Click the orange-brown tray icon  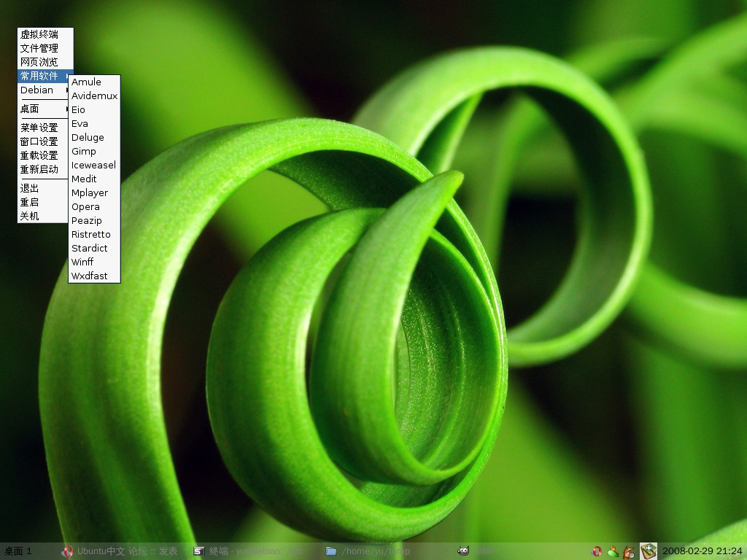click(x=629, y=551)
